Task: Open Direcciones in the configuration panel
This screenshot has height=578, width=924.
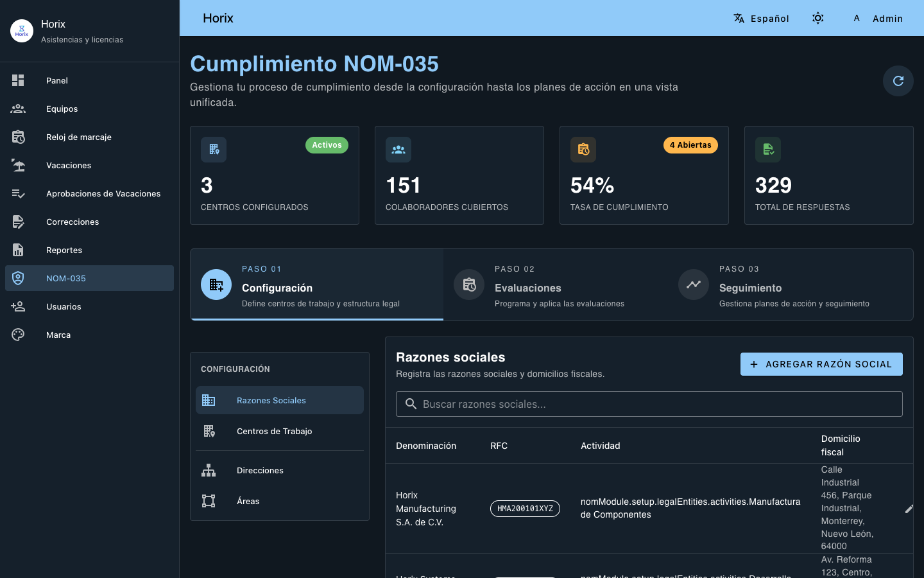Action: point(260,470)
